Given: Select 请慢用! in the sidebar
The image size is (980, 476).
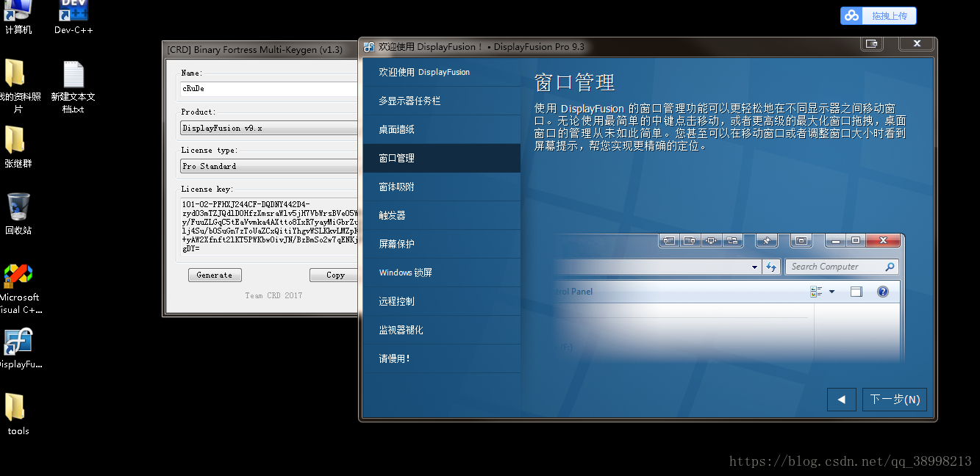Looking at the screenshot, I should pos(441,358).
